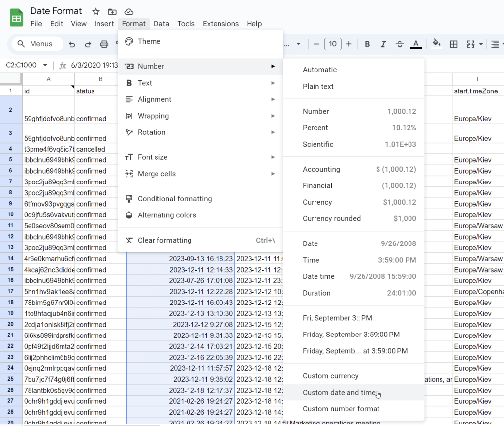Expand the Alignment submenu

tap(201, 99)
